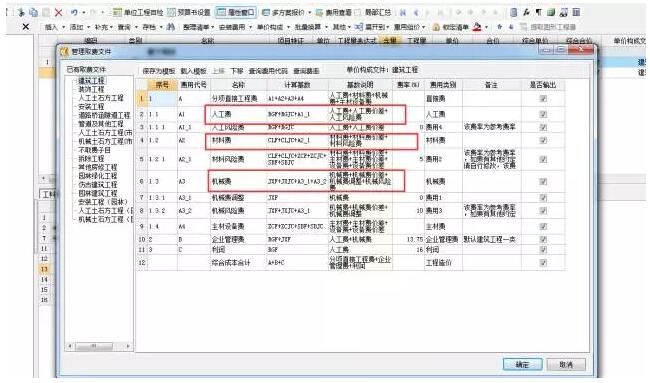The image size is (650, 383).
Task: Toggle 是否输出 checkbox for 机械费 row
Action: point(543,182)
